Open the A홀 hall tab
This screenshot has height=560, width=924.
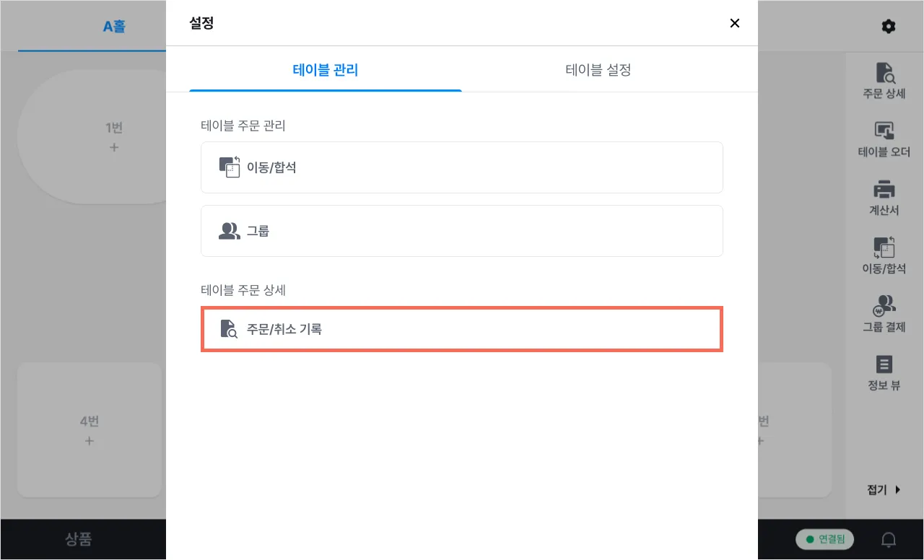pyautogui.click(x=114, y=27)
